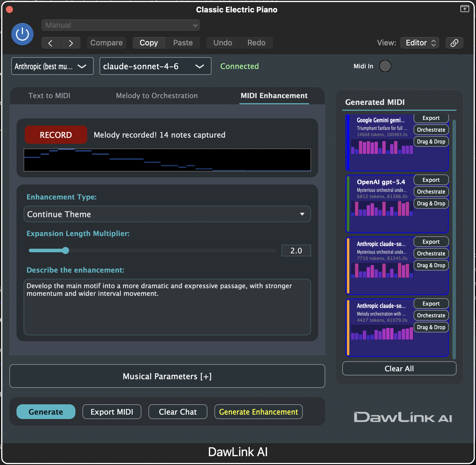This screenshot has height=465, width=476.
Task: Expand the Musical Parameters [+] section
Action: [167, 376]
